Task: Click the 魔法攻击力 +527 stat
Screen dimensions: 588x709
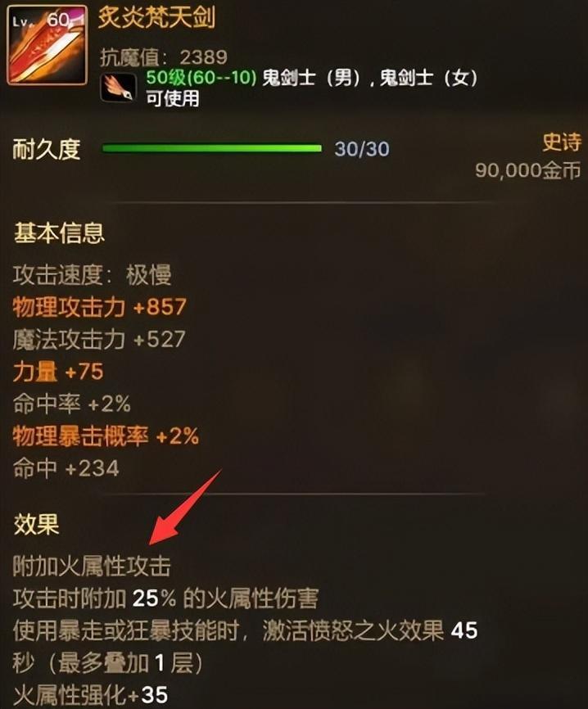Action: coord(99,340)
